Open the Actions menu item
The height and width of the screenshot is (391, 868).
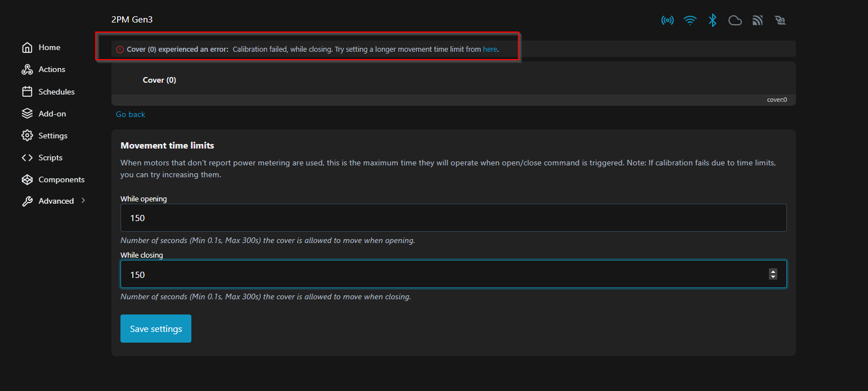(x=51, y=69)
